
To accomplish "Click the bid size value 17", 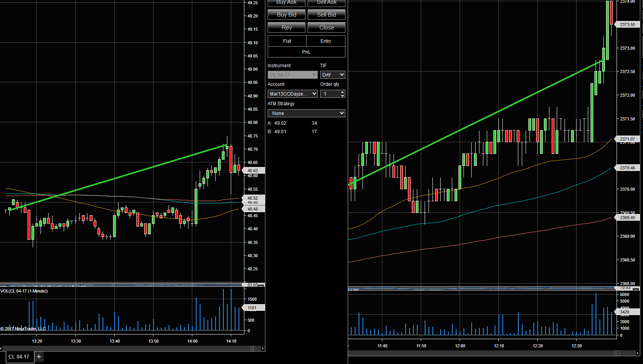I will 314,132.
